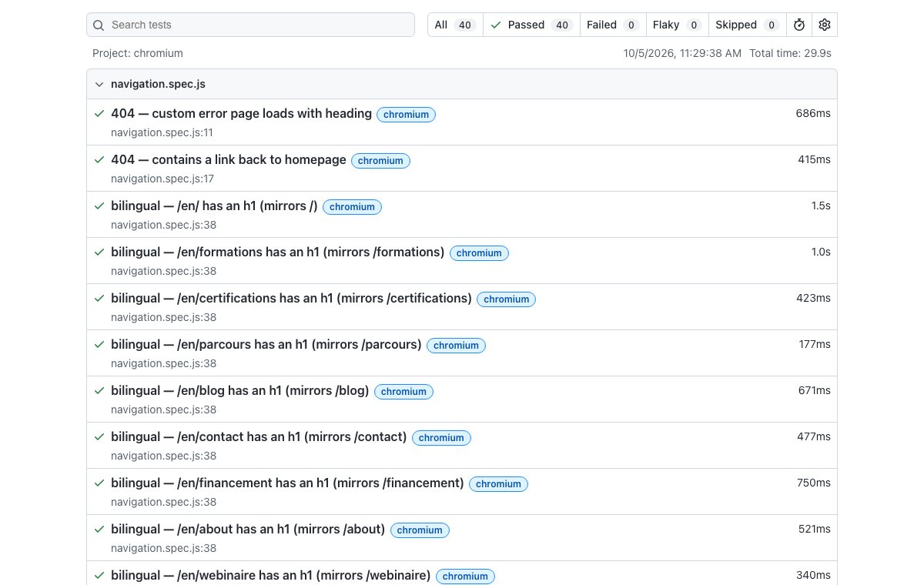
Task: Click the check mark beside '404 — custom error page loads'
Action: pyautogui.click(x=99, y=113)
